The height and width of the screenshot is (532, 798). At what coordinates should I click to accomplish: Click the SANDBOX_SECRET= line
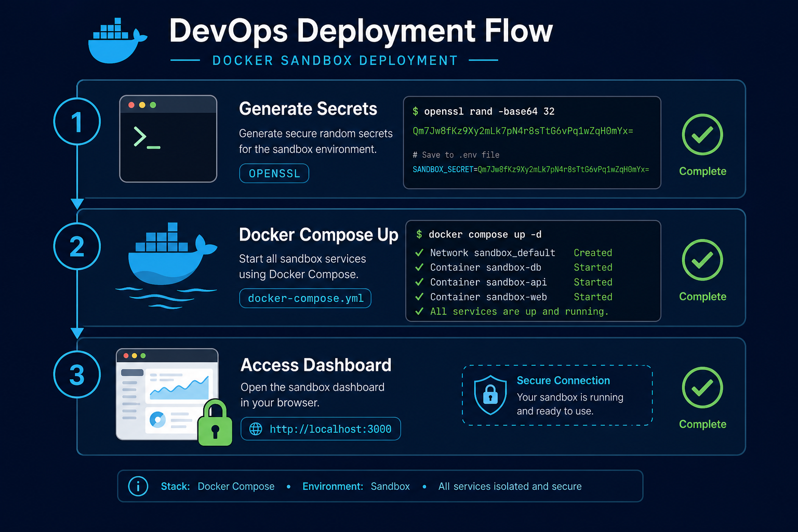click(530, 169)
